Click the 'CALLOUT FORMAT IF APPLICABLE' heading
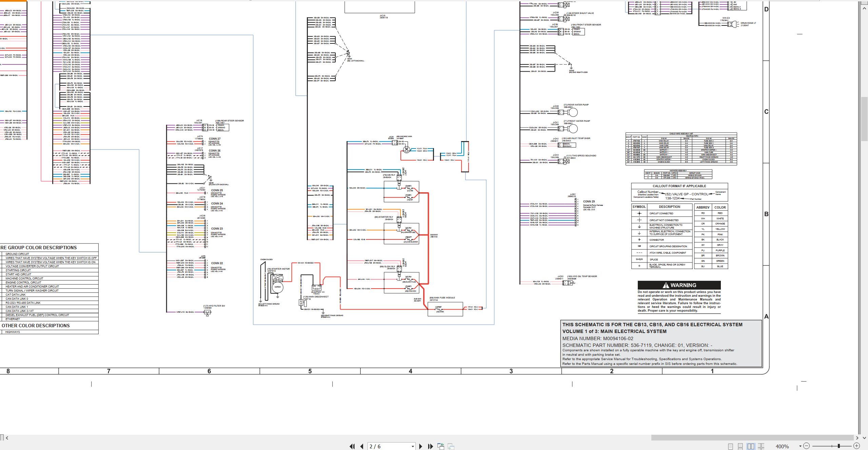The height and width of the screenshot is (450, 868). click(x=679, y=186)
